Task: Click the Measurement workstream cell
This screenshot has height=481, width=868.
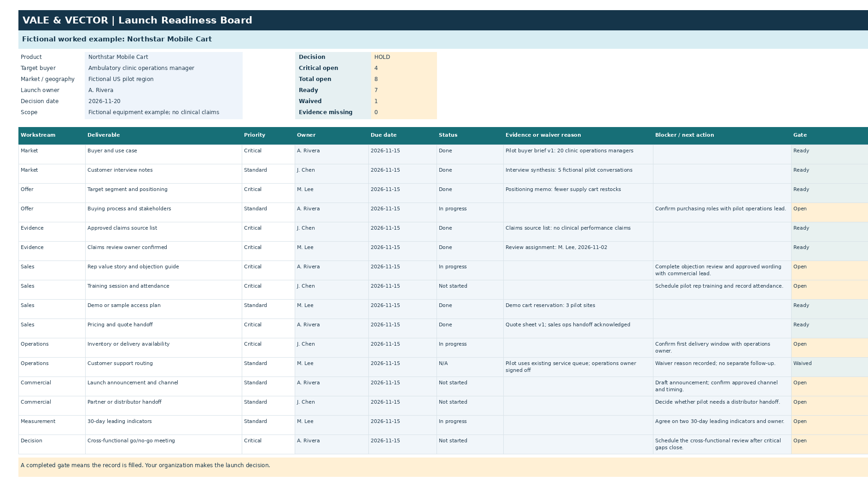Action: [52, 425]
